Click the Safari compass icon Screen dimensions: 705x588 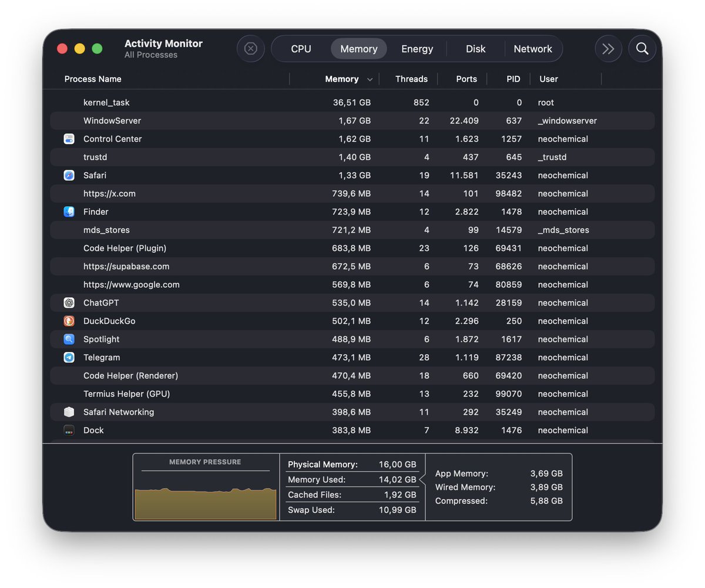pyautogui.click(x=69, y=176)
